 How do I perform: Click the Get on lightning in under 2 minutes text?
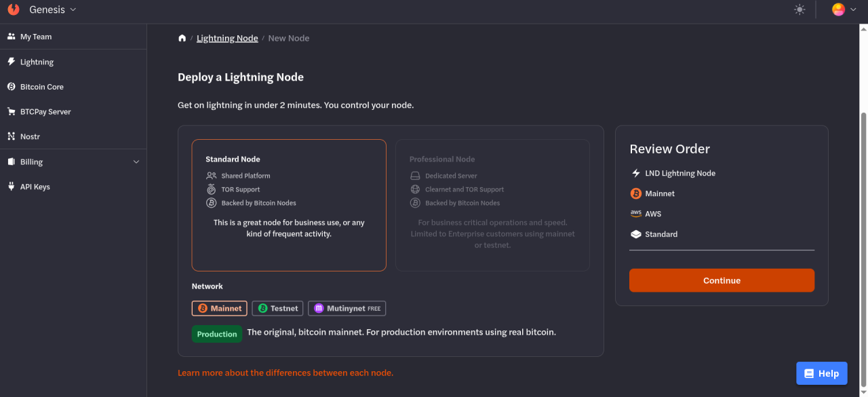tap(296, 105)
